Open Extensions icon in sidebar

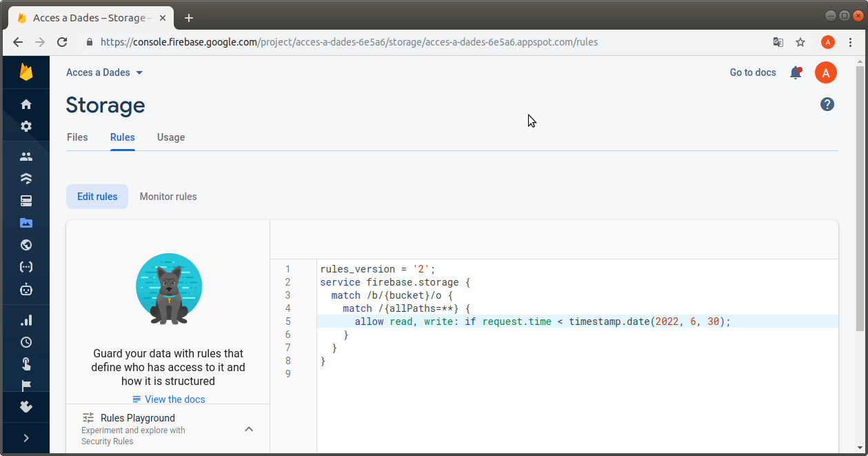[26, 406]
